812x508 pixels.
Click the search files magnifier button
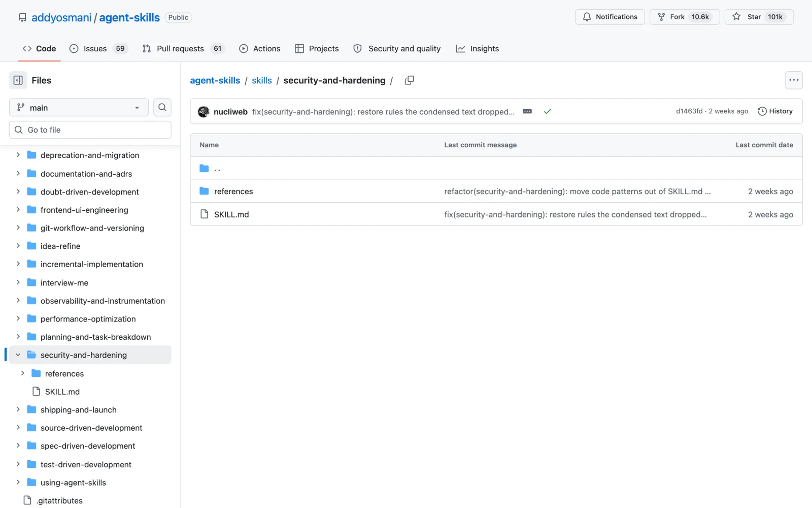tap(162, 107)
